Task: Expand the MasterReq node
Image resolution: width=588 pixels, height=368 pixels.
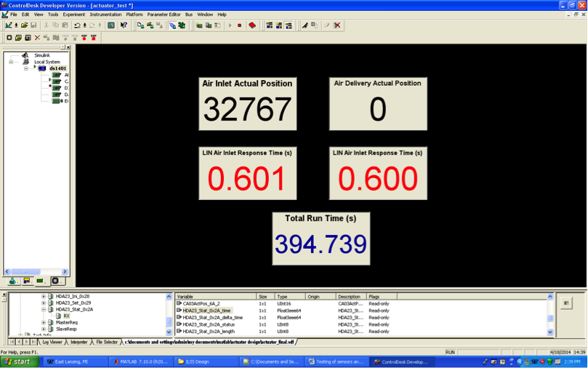Action: [44, 323]
